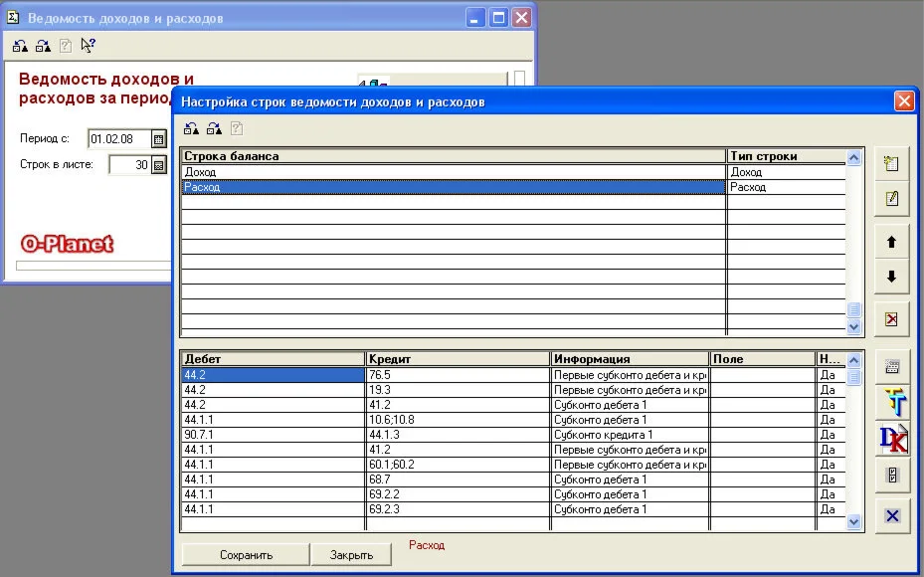Click the checklist icon above blue X
Image resolution: width=924 pixels, height=577 pixels.
[891, 475]
